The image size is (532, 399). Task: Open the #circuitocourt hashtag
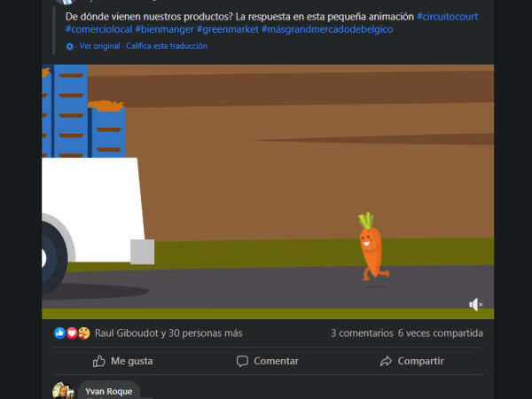[447, 17]
